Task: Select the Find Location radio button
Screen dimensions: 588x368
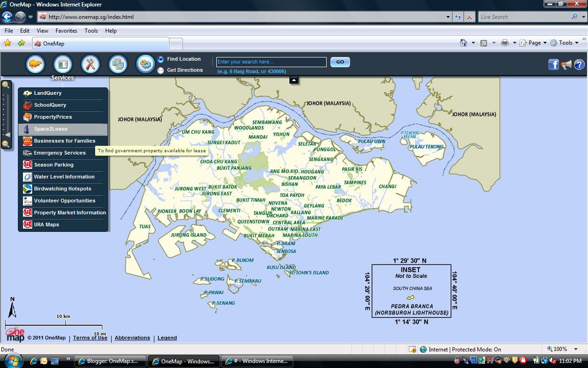Action: 161,59
